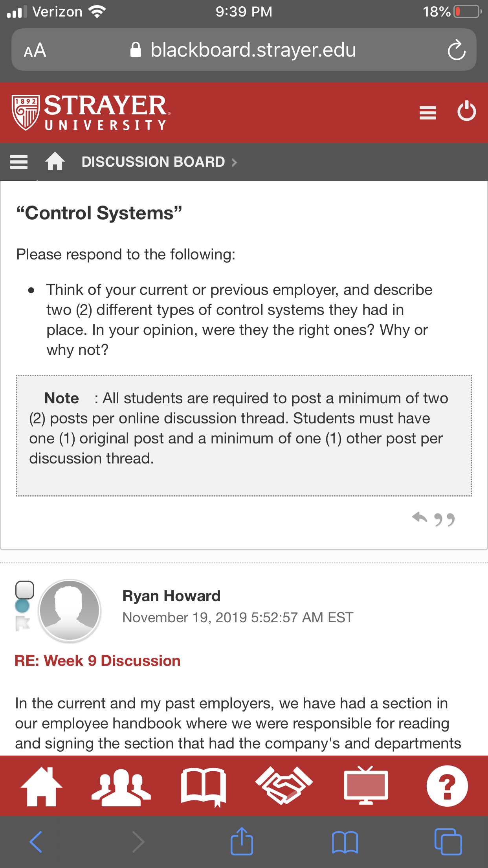
Task: Quote the Control Systems post
Action: point(444,520)
